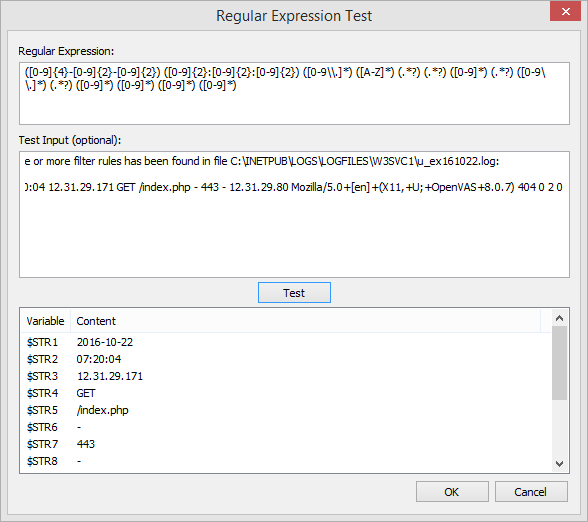Click the GET content value in results
The height and width of the screenshot is (522, 588).
pyautogui.click(x=86, y=393)
